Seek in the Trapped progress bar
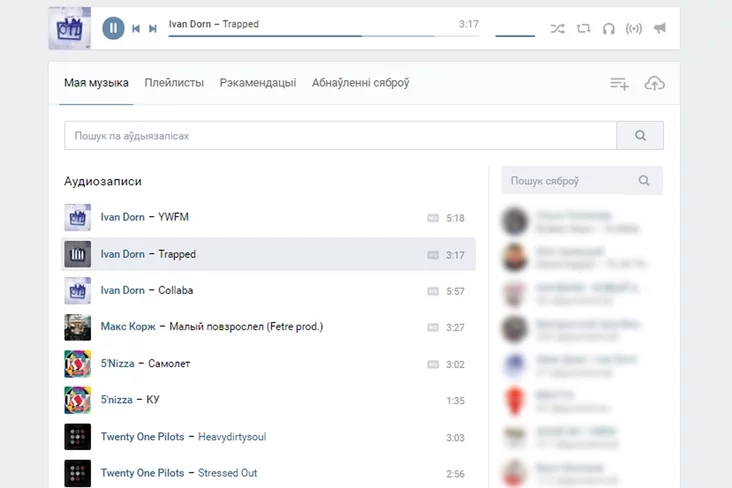The image size is (732, 488). 324,35
